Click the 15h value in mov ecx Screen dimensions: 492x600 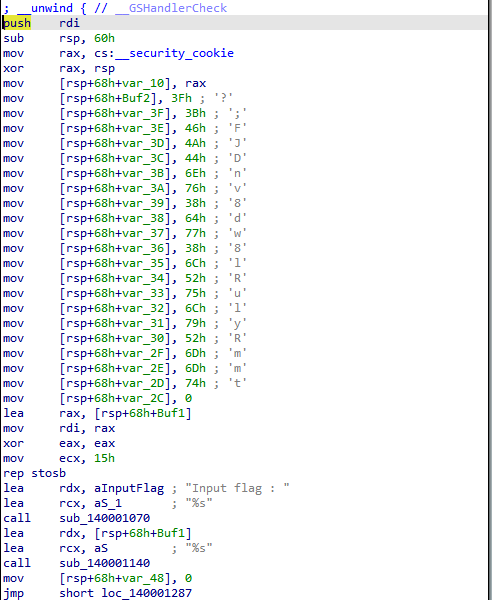104,458
